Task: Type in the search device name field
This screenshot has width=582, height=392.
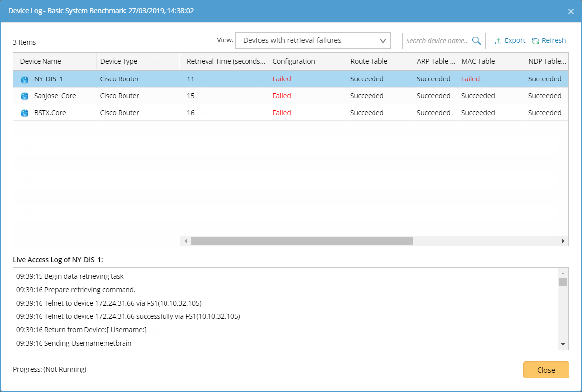Action: [437, 41]
